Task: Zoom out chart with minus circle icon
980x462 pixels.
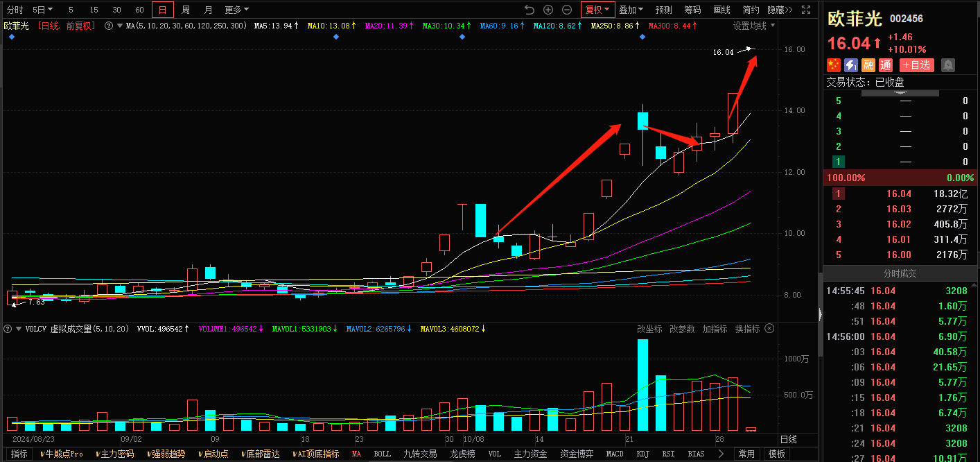Action: tap(567, 10)
